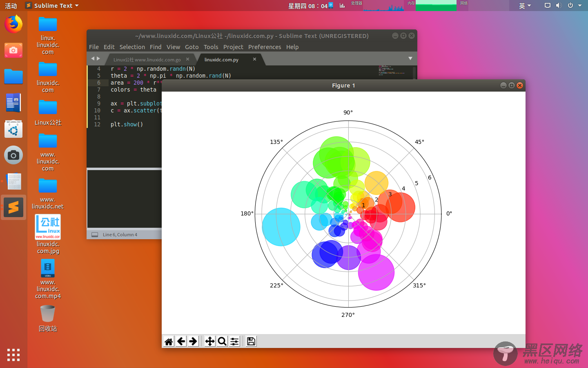Click the Sublime Text dock icon
The image size is (588, 368).
[x=13, y=207]
